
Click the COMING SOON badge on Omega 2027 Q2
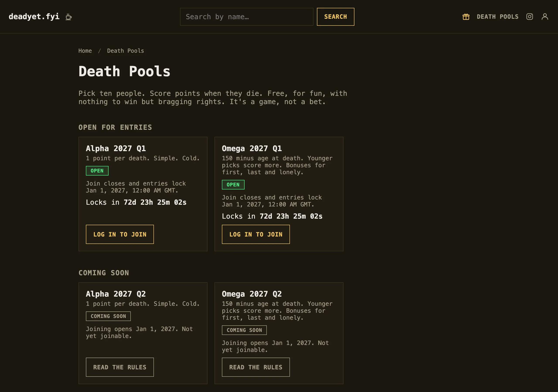pyautogui.click(x=244, y=330)
